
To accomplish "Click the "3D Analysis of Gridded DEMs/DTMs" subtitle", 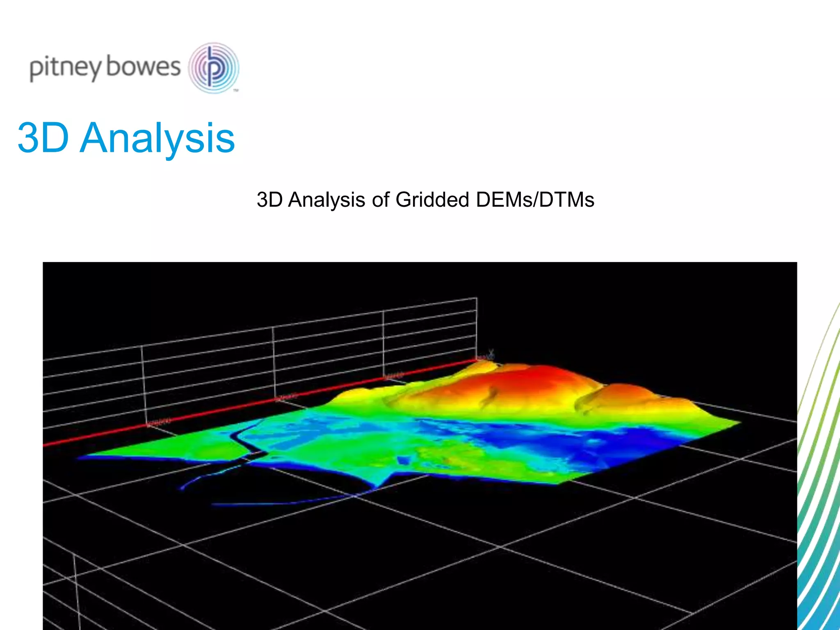I will coord(425,200).
